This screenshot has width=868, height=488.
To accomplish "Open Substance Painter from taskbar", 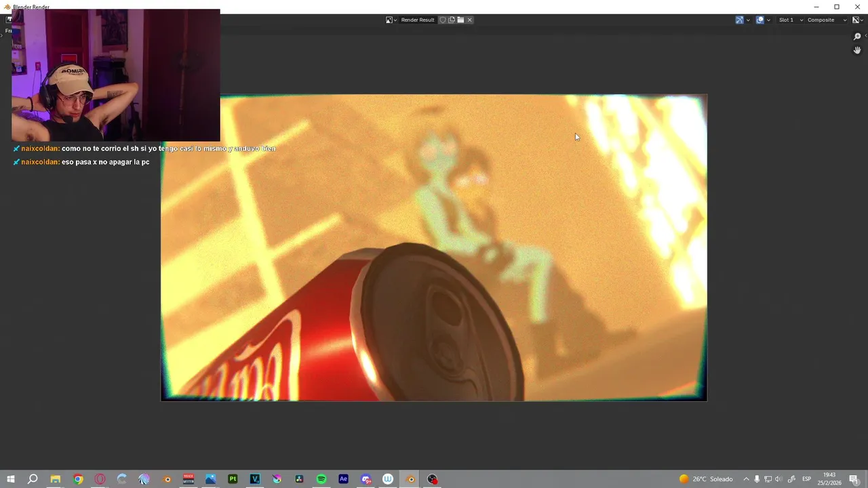I will click(233, 479).
